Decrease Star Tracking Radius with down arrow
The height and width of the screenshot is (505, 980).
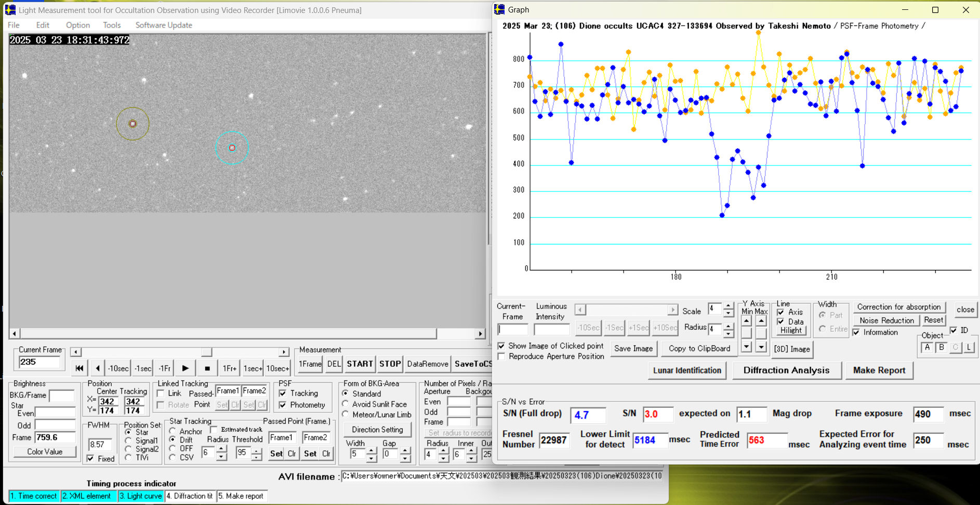[x=221, y=457]
